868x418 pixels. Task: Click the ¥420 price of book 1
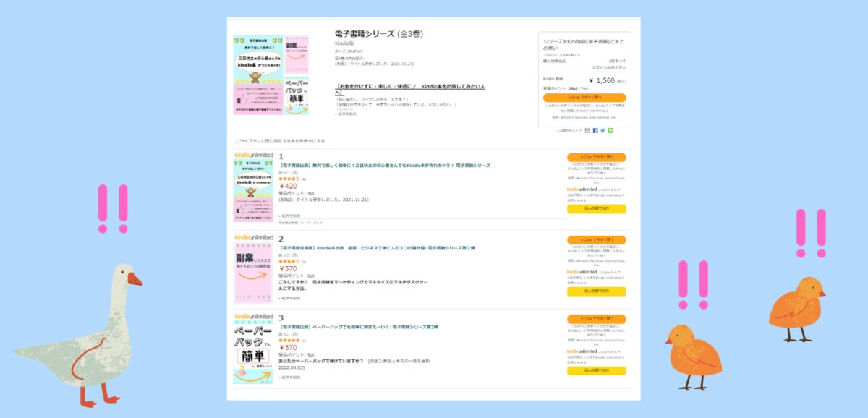[x=287, y=187]
